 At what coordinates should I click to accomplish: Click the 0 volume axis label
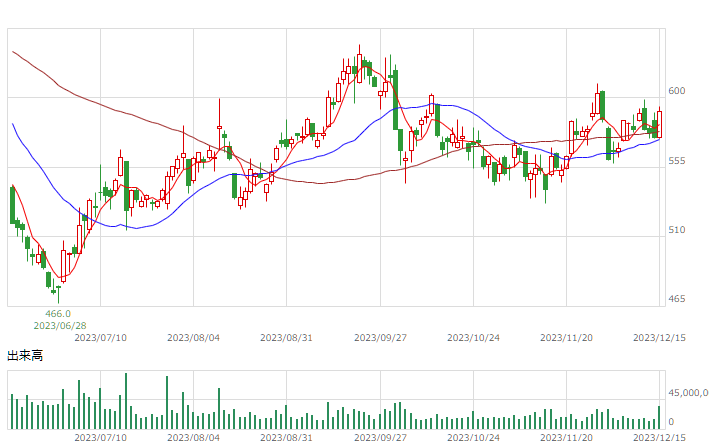pyautogui.click(x=671, y=422)
